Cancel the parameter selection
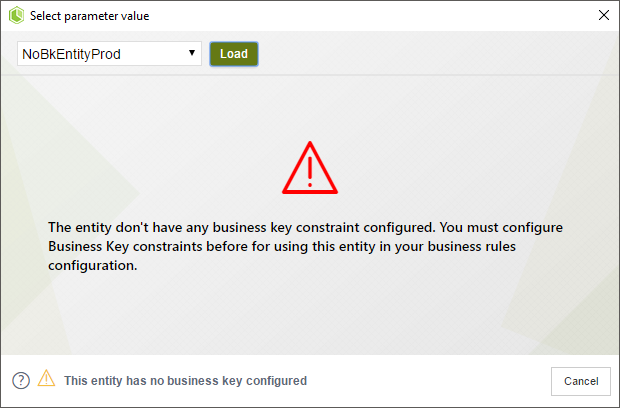This screenshot has height=408, width=620. (x=581, y=381)
